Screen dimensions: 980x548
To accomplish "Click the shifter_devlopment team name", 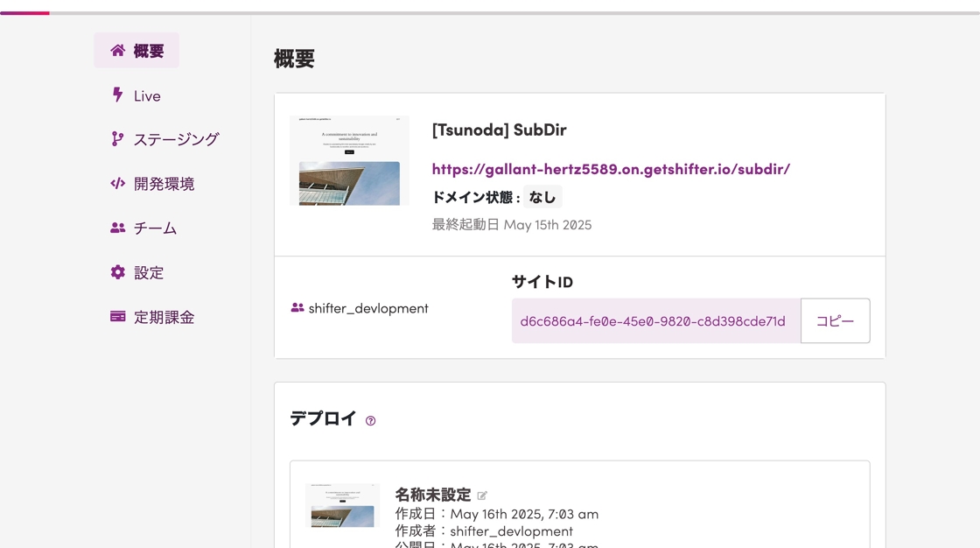I will (368, 308).
